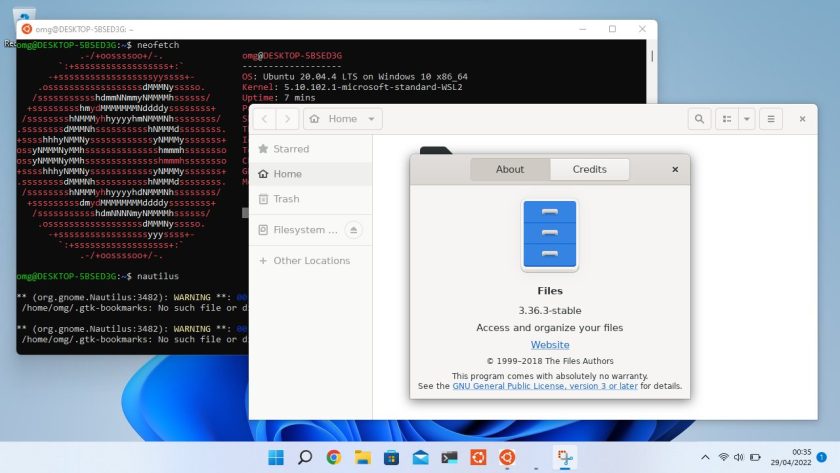Viewport: 840px width, 473px height.
Task: Click 'Access and organize your files' text
Action: pyautogui.click(x=550, y=327)
